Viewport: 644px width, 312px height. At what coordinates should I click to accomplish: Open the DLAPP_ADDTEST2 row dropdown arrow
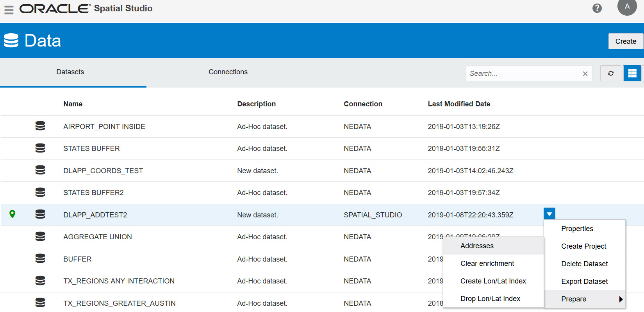pos(549,214)
